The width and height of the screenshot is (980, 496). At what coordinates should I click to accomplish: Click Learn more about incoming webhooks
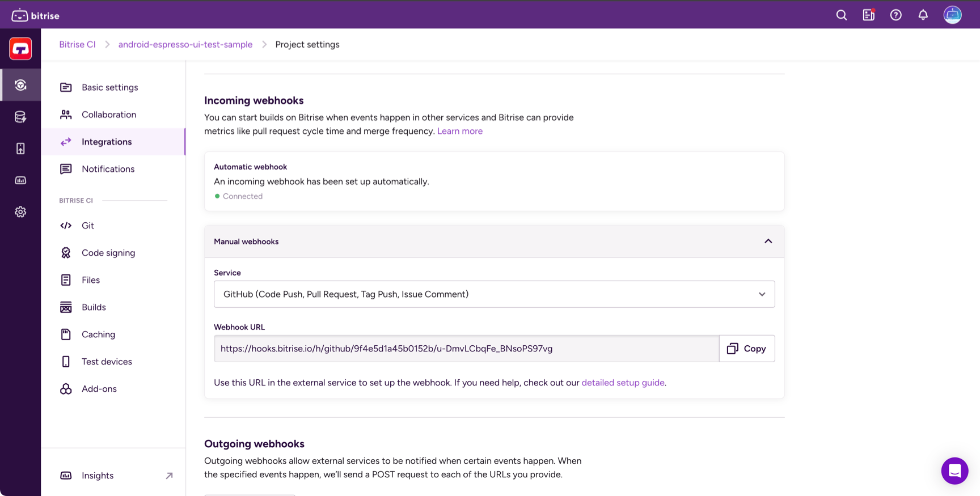(459, 131)
